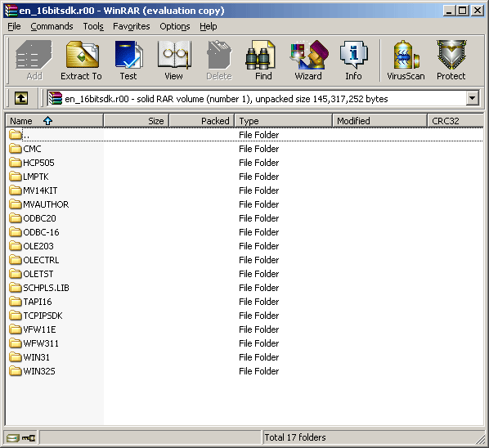Show archive Info
The width and height of the screenshot is (489, 448).
click(x=353, y=60)
